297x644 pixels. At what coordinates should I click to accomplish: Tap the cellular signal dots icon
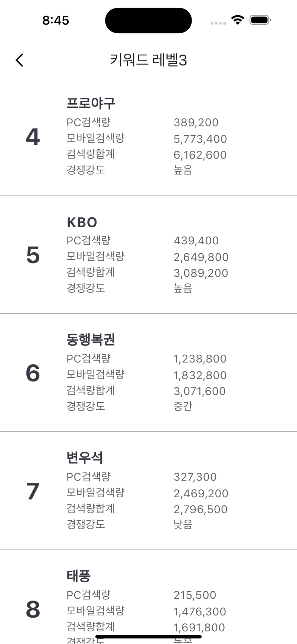click(x=218, y=23)
